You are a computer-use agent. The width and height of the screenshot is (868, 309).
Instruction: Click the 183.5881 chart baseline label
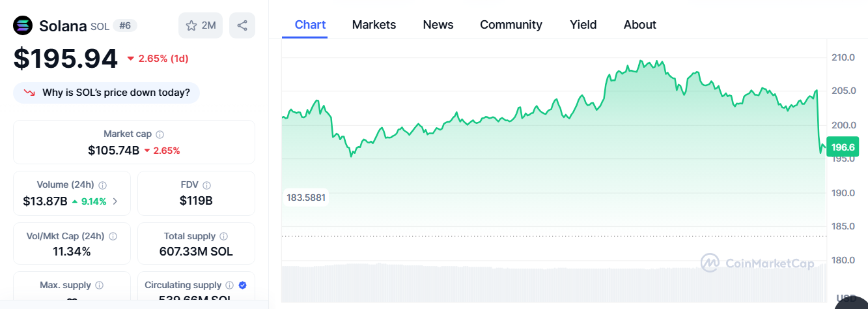(306, 197)
